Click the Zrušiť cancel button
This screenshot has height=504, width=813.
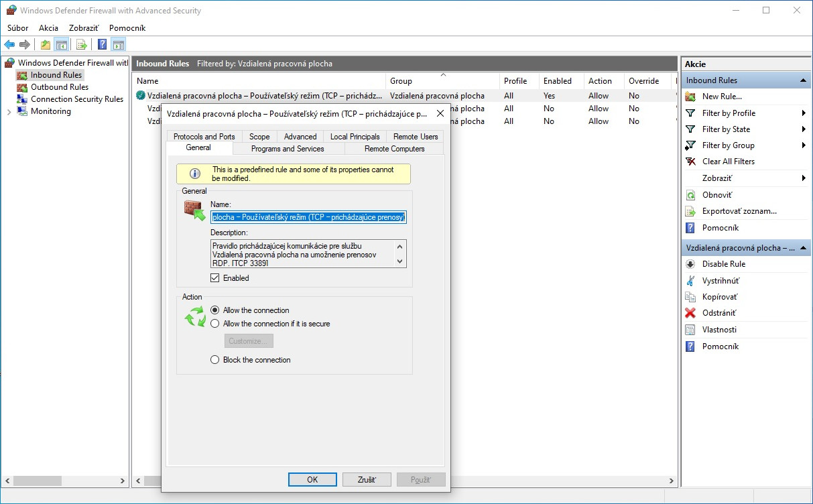(x=367, y=480)
